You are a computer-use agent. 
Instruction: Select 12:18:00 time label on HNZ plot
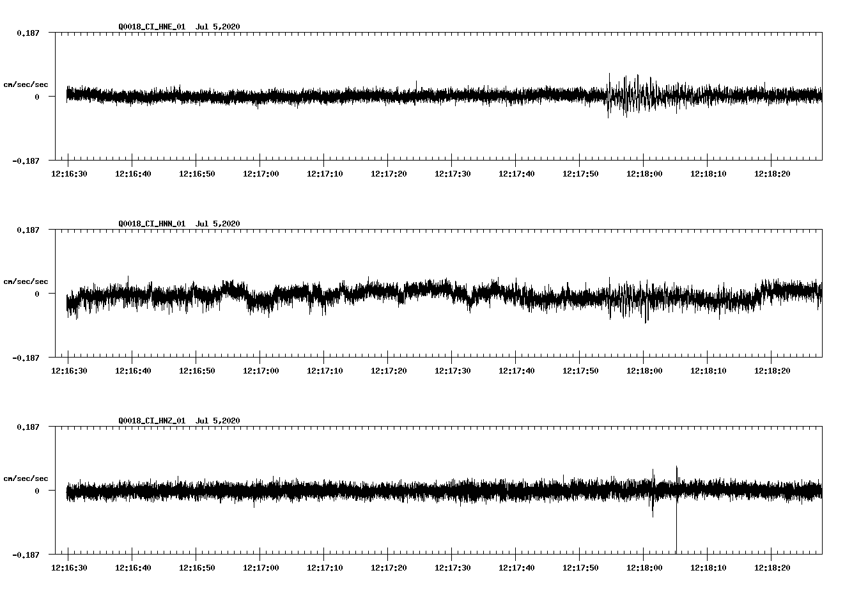644,568
